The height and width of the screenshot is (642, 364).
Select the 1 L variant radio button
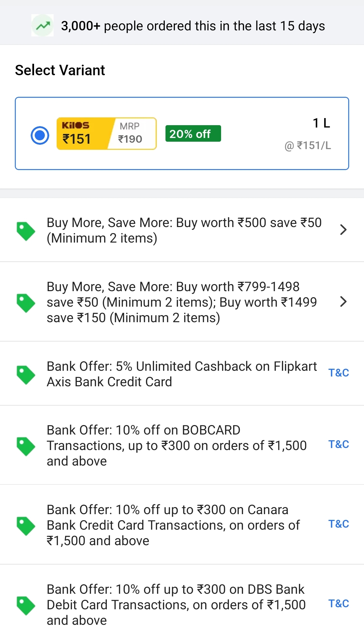pyautogui.click(x=40, y=135)
